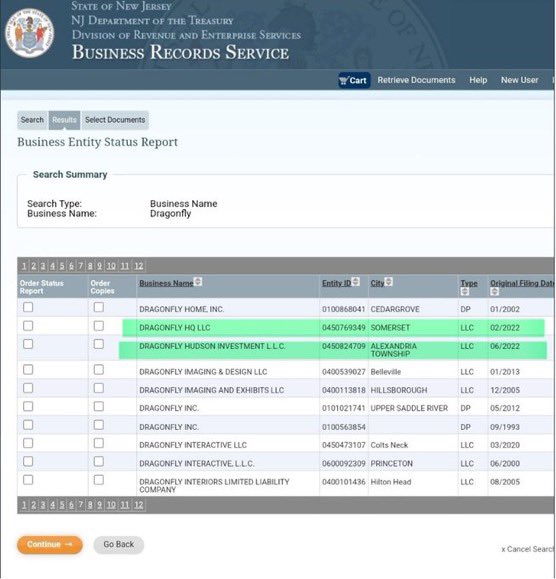This screenshot has width=556, height=579.
Task: Go to page 11 in bottom pager
Action: [125, 505]
